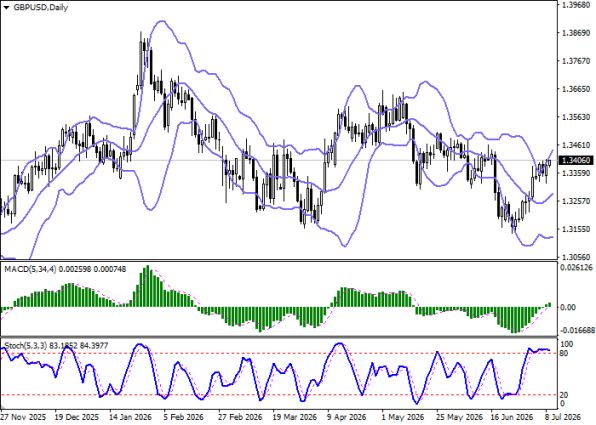Click the 27 Feb 2026 date label
The height and width of the screenshot is (425, 596).
click(241, 417)
